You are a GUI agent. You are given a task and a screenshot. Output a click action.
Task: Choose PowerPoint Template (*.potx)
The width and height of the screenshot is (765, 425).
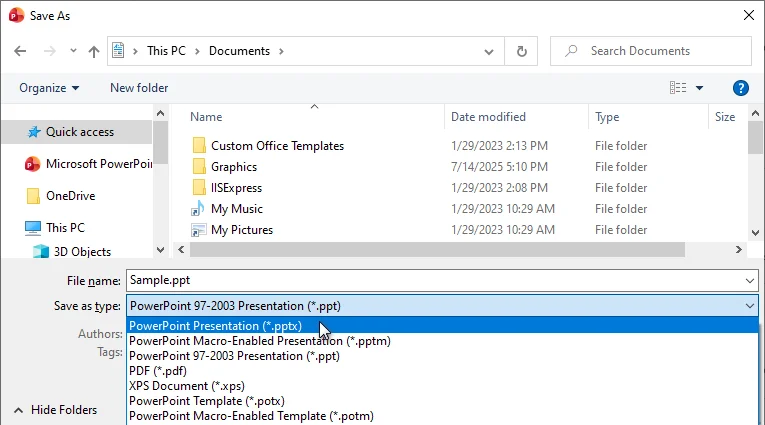442,401
